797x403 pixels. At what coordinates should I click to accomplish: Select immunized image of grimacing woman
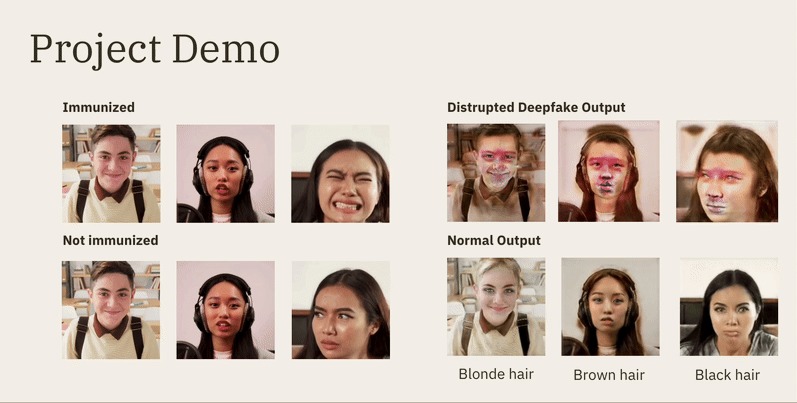tap(341, 173)
